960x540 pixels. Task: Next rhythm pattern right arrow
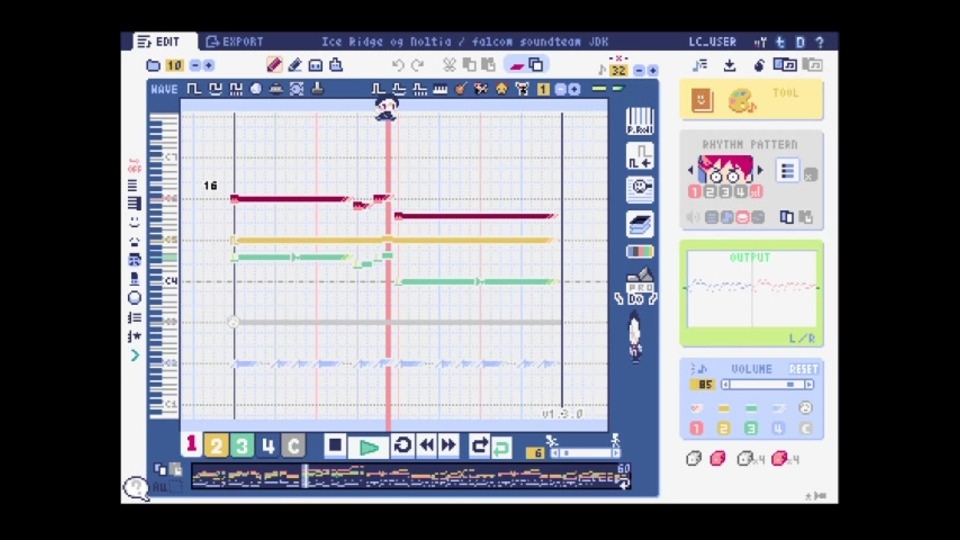click(761, 170)
